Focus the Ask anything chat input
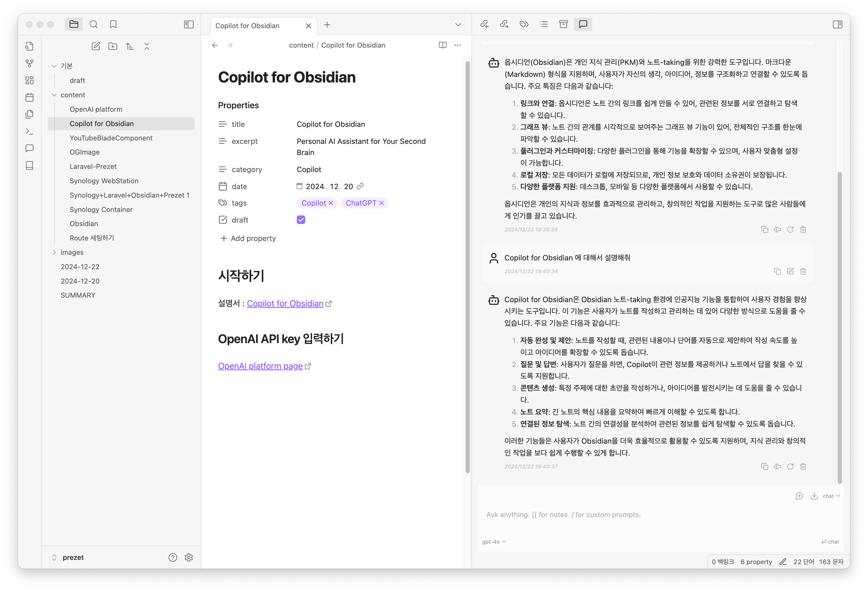868x591 pixels. pyautogui.click(x=660, y=515)
